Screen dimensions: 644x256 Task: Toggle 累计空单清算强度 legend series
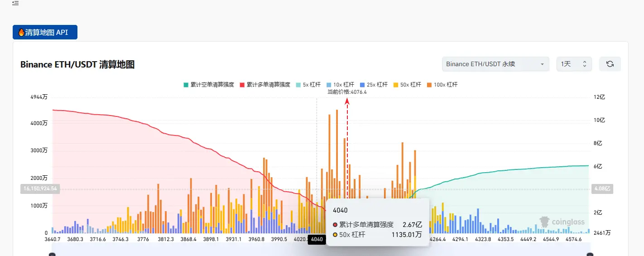(209, 85)
